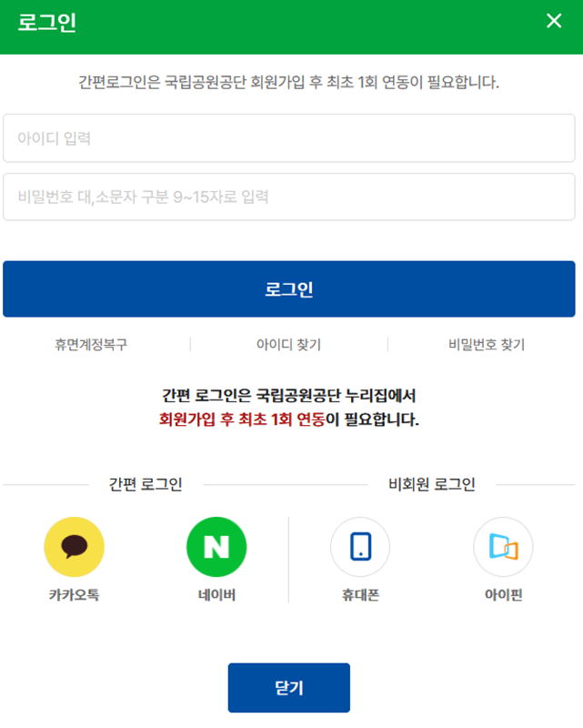Select the green Naver N icon

(216, 547)
